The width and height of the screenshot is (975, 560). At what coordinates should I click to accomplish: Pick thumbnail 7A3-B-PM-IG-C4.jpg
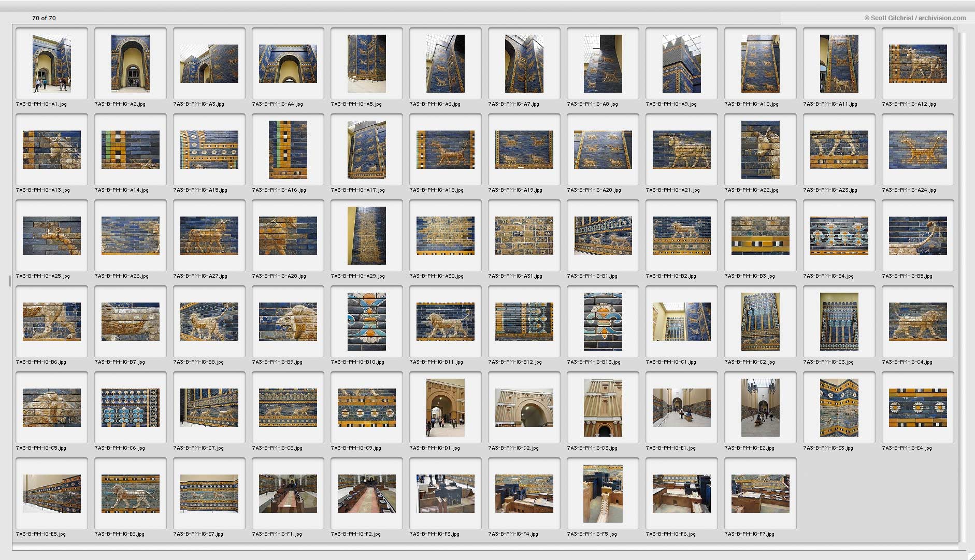[x=918, y=322]
